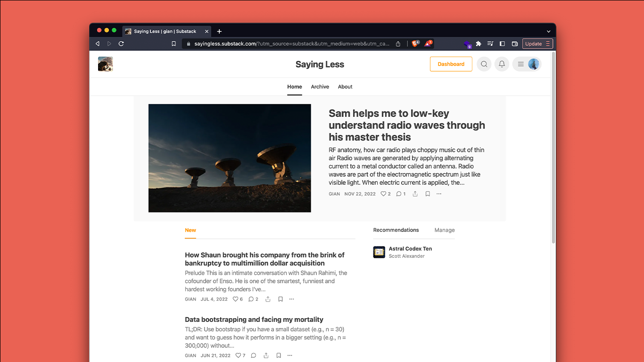Open more options on Shaun post
644x362 pixels.
click(x=291, y=299)
